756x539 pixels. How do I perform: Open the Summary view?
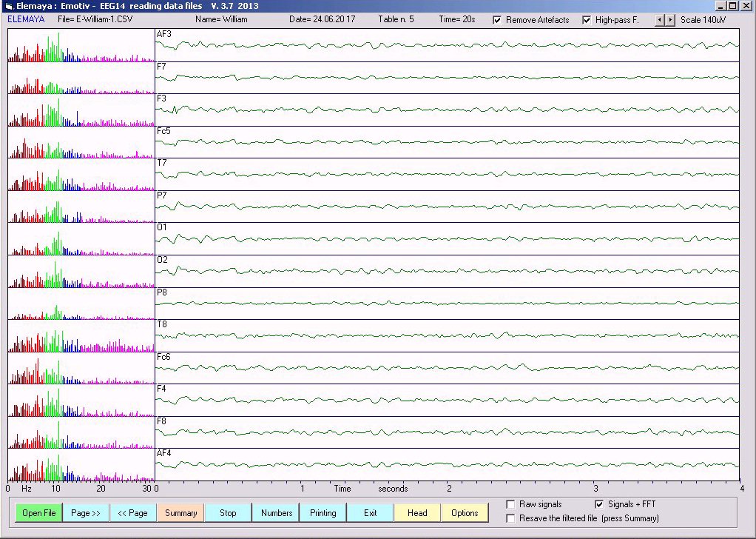click(x=180, y=512)
